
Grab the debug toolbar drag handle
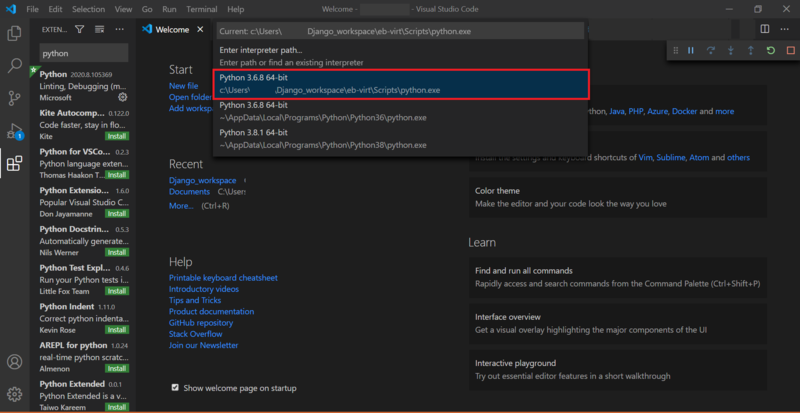(676, 51)
